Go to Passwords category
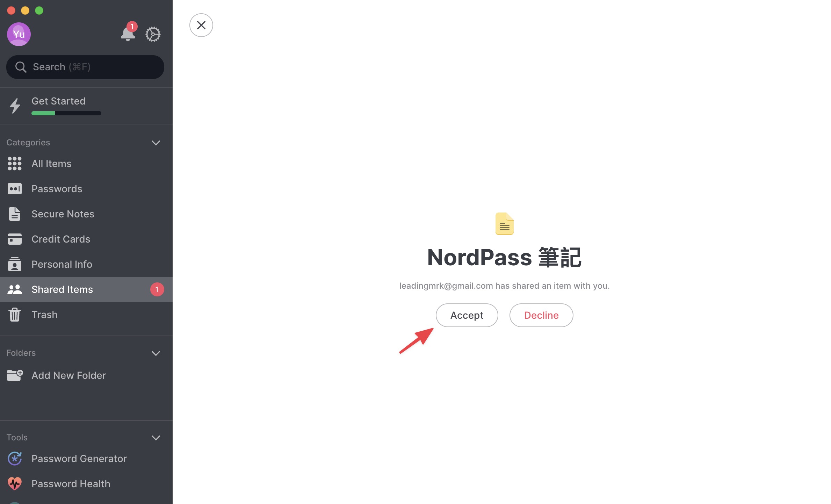831x504 pixels. pyautogui.click(x=86, y=189)
